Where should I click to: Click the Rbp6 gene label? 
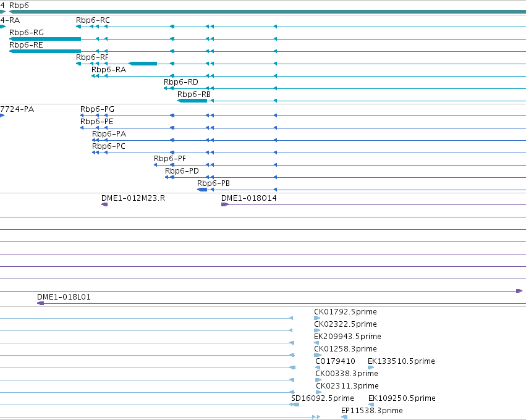pyautogui.click(x=19, y=6)
